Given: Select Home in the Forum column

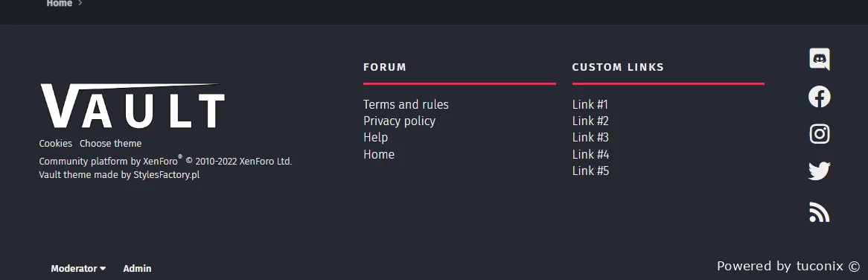Looking at the screenshot, I should pos(379,154).
